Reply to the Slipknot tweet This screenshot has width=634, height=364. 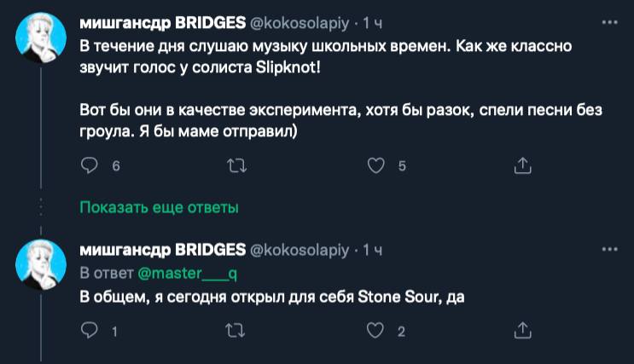point(90,166)
